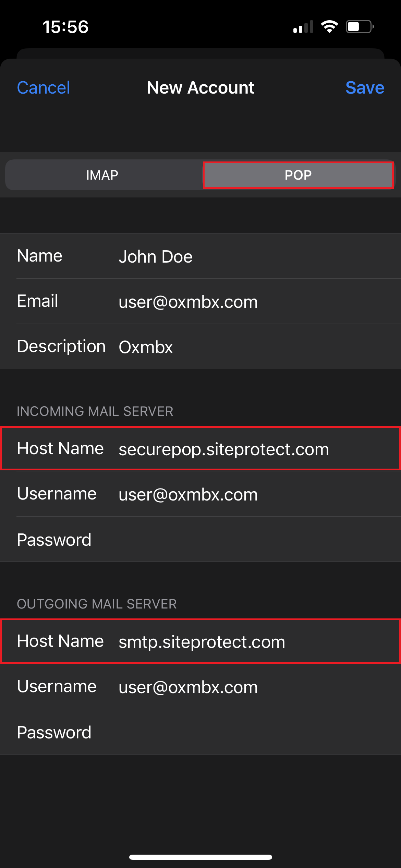
Task: Tap the home indicator bar
Action: coord(200,857)
